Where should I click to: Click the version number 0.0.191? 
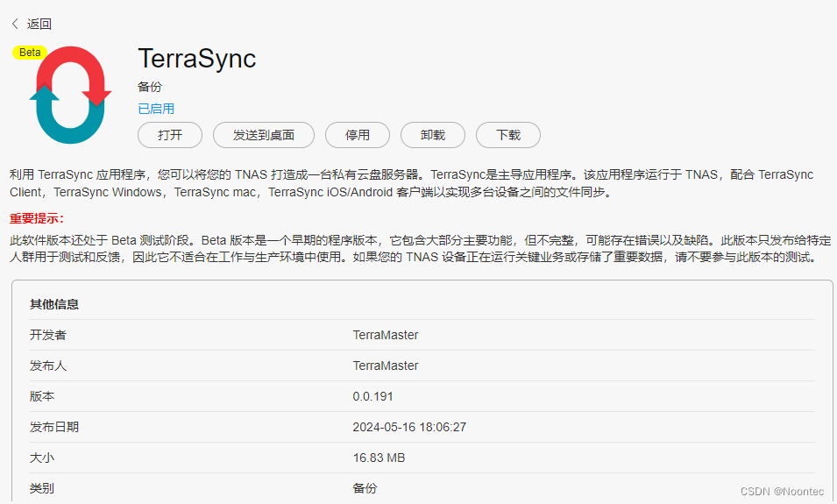tap(372, 396)
